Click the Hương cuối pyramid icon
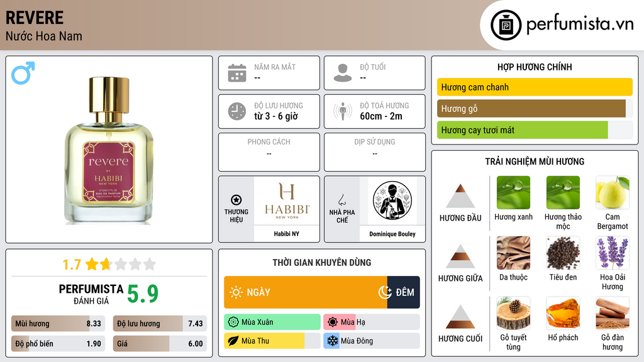Screen dimensions: 644x362 coord(460,317)
